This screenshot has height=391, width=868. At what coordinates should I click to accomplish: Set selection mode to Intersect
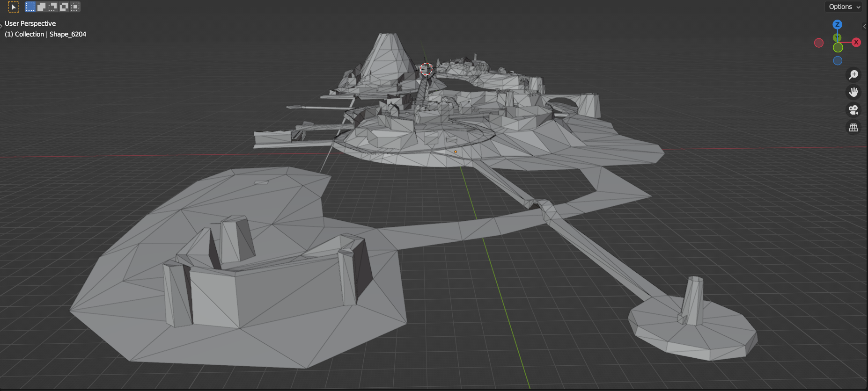click(75, 7)
